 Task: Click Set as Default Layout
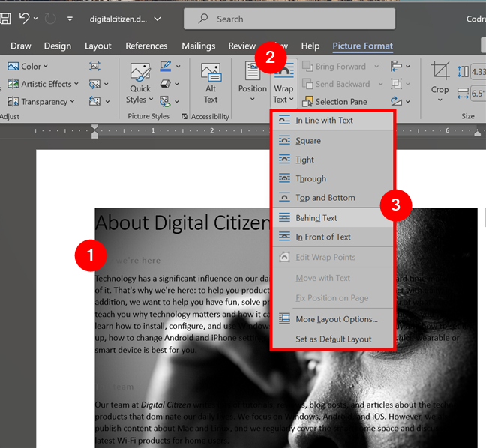point(333,339)
